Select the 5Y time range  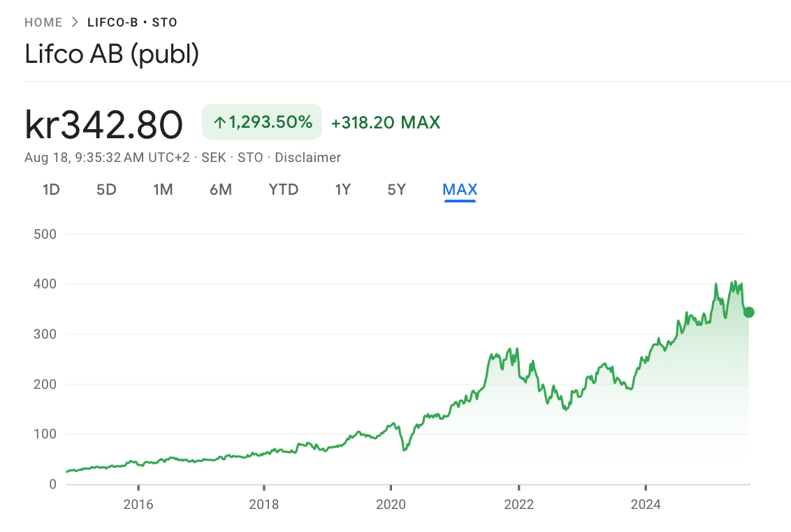point(396,189)
